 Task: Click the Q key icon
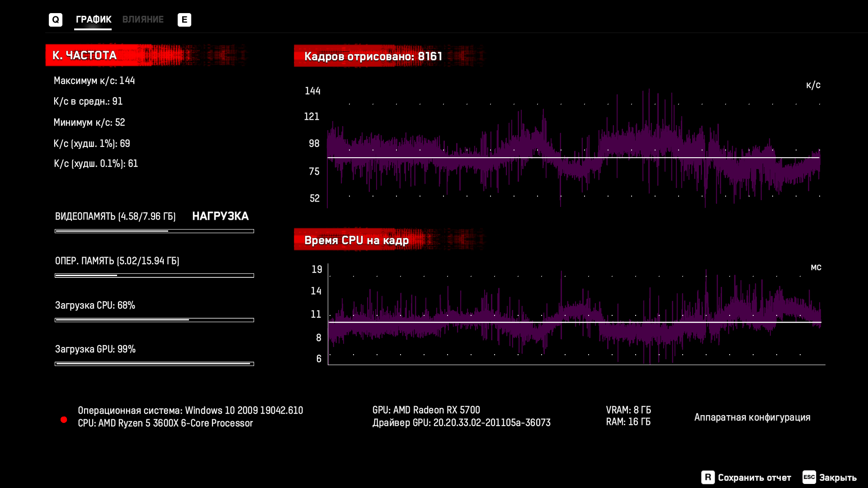[x=55, y=20]
